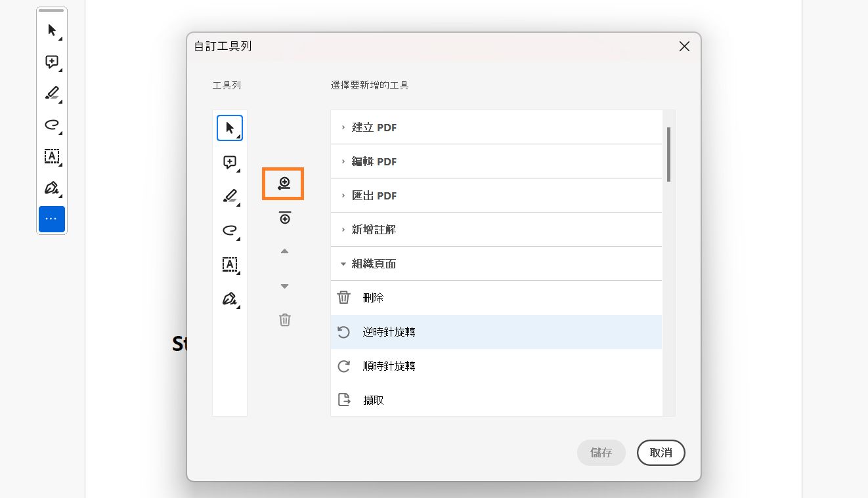Select the 擷取 tool in the list

click(373, 400)
